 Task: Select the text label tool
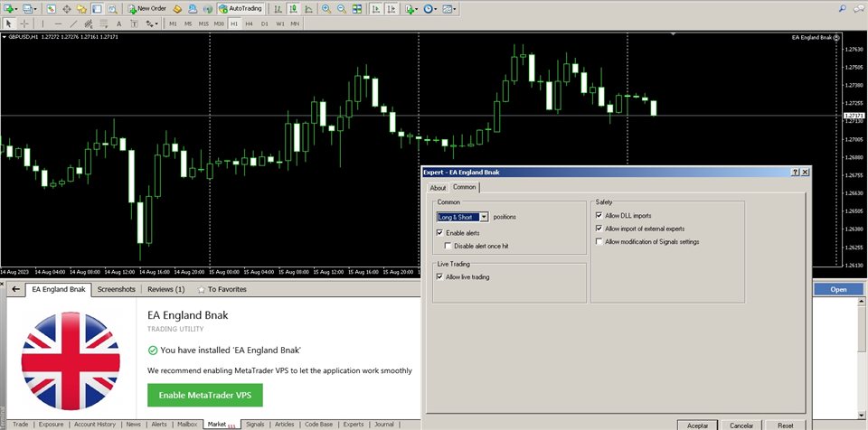pos(134,23)
